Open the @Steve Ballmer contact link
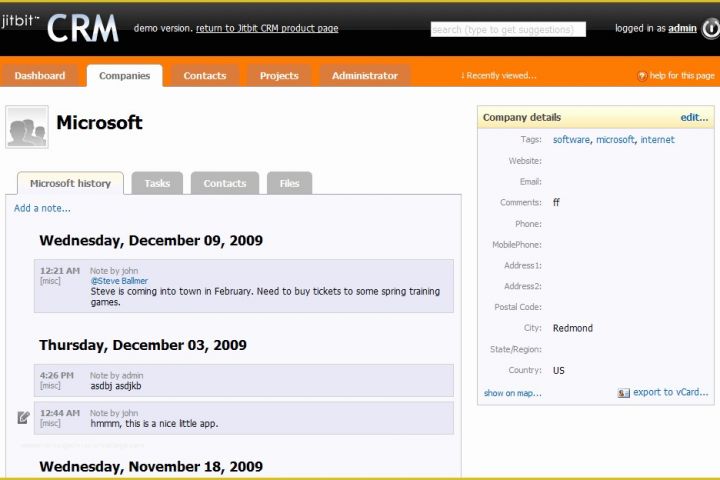720x480 pixels. click(x=119, y=281)
